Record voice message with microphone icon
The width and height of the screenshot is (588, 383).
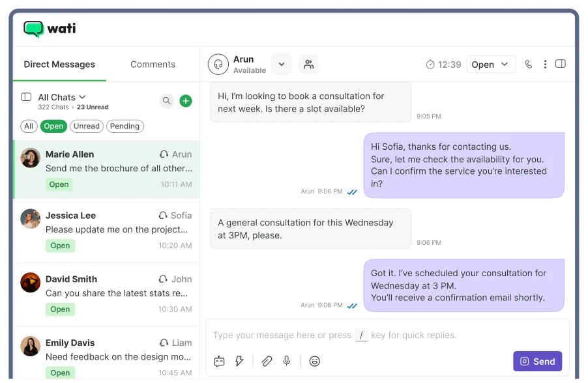[x=286, y=361]
